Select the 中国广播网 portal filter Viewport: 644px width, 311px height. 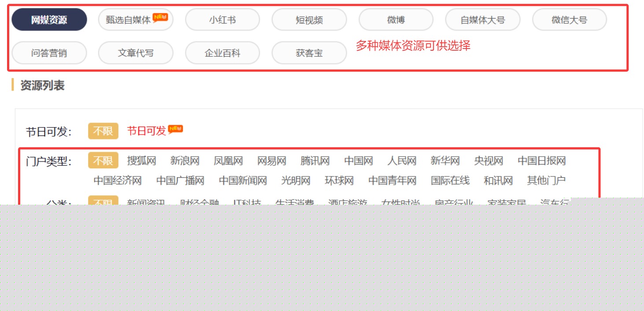180,180
